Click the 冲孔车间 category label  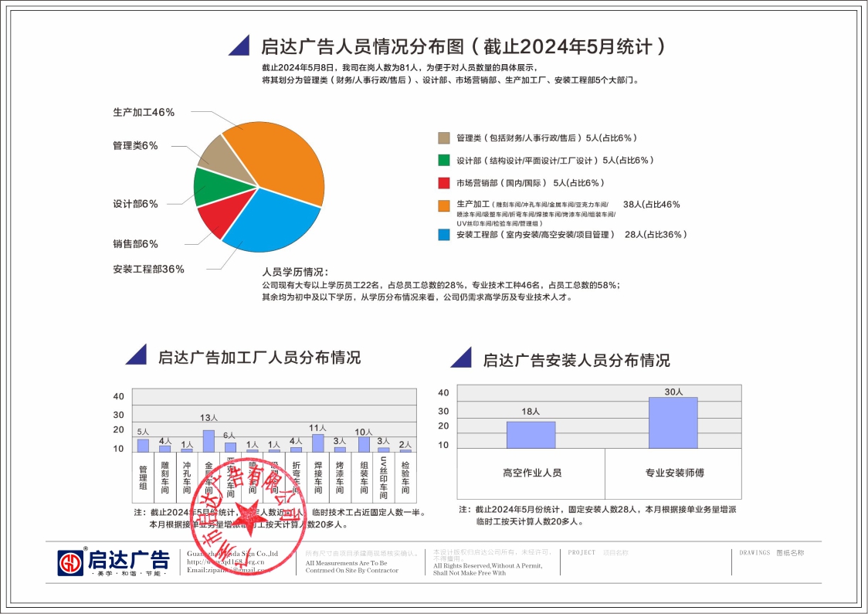pos(187,477)
